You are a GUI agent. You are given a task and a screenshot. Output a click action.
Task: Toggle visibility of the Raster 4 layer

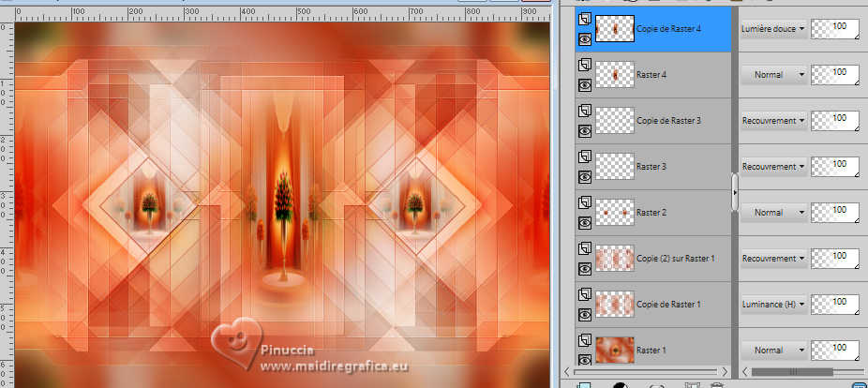tap(585, 85)
